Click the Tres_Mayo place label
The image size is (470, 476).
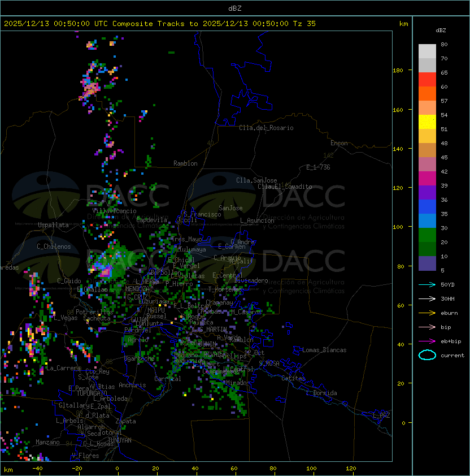click(x=186, y=239)
